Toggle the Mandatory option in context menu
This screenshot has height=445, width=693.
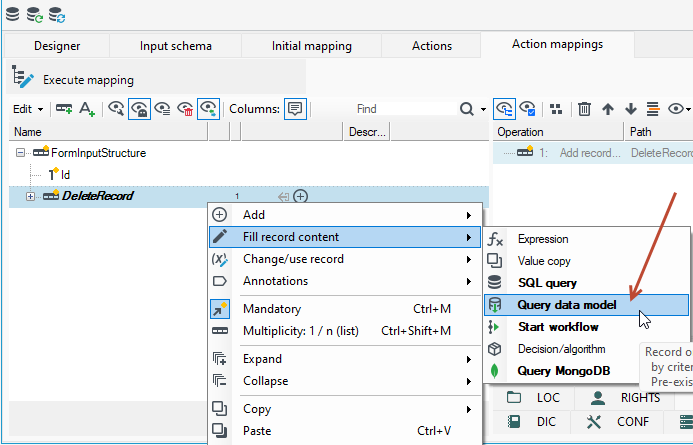(x=345, y=309)
